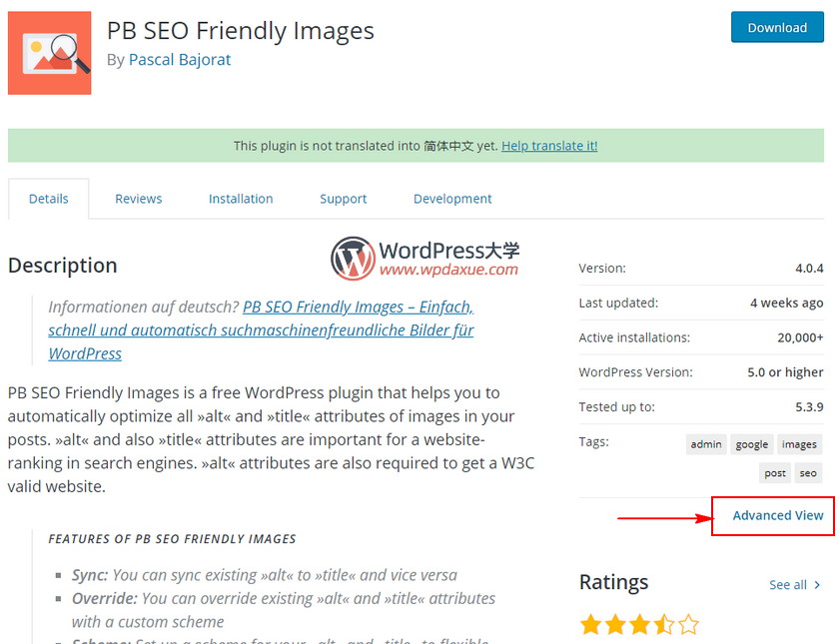Select the google tag

752,445
